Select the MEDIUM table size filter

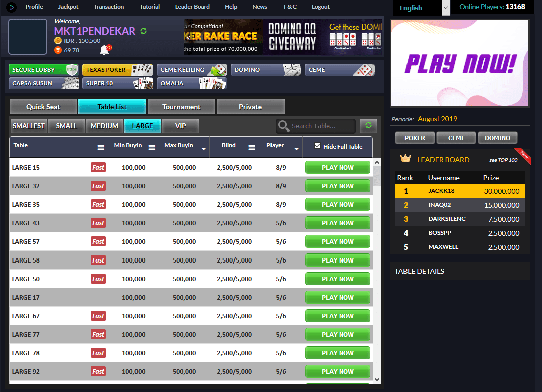click(104, 126)
